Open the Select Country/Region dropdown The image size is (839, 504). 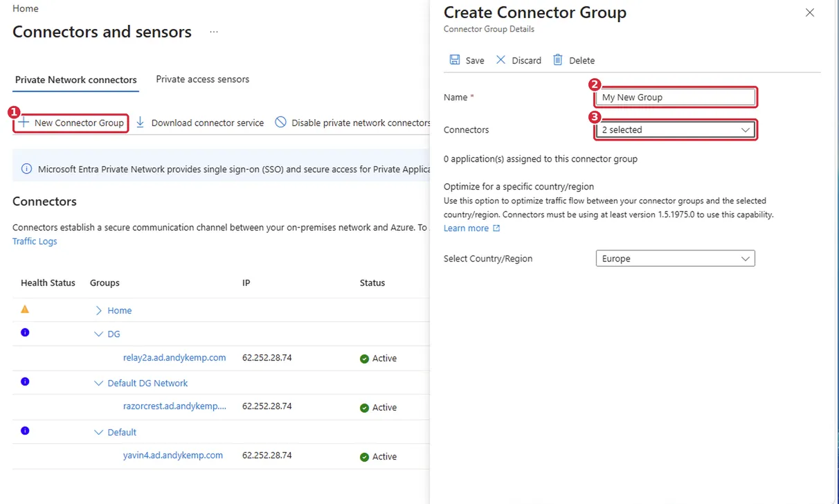(675, 258)
